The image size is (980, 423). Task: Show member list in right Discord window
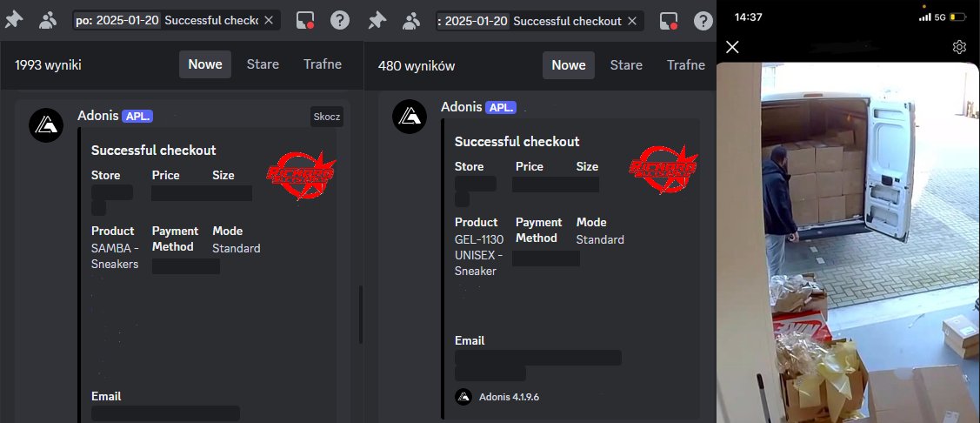411,21
